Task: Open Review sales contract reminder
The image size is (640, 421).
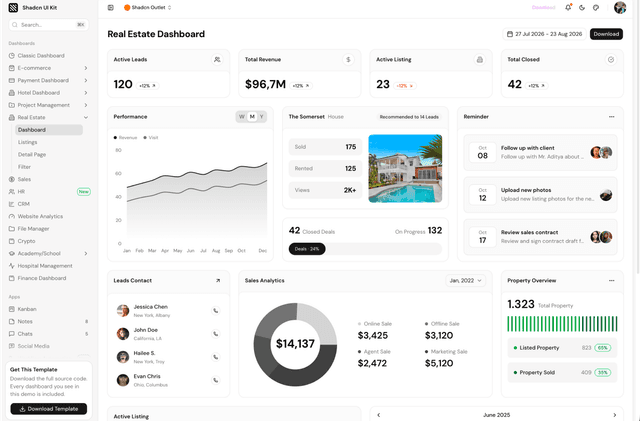Action: point(540,237)
